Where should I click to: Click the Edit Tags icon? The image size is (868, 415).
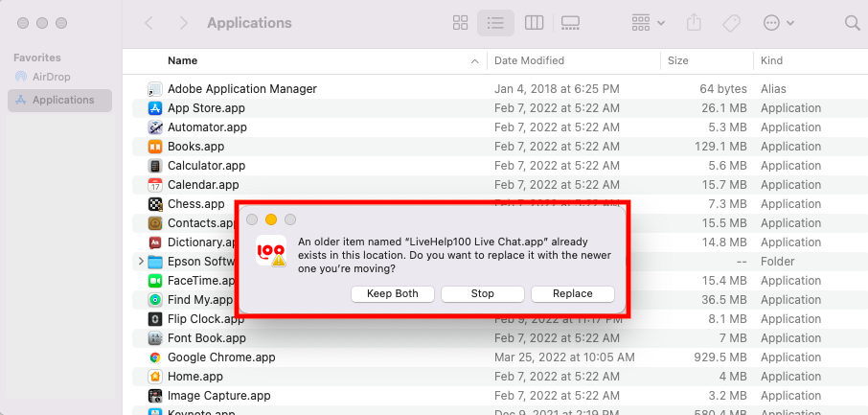(731, 23)
